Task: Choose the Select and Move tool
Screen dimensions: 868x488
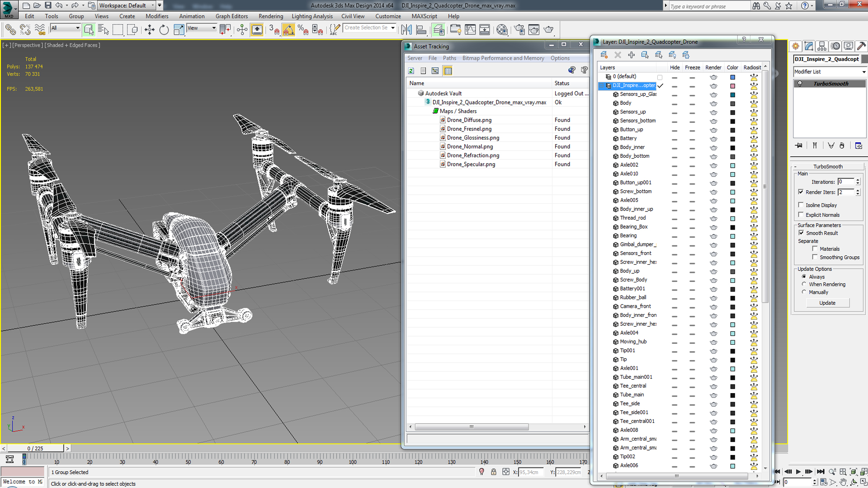Action: point(149,30)
